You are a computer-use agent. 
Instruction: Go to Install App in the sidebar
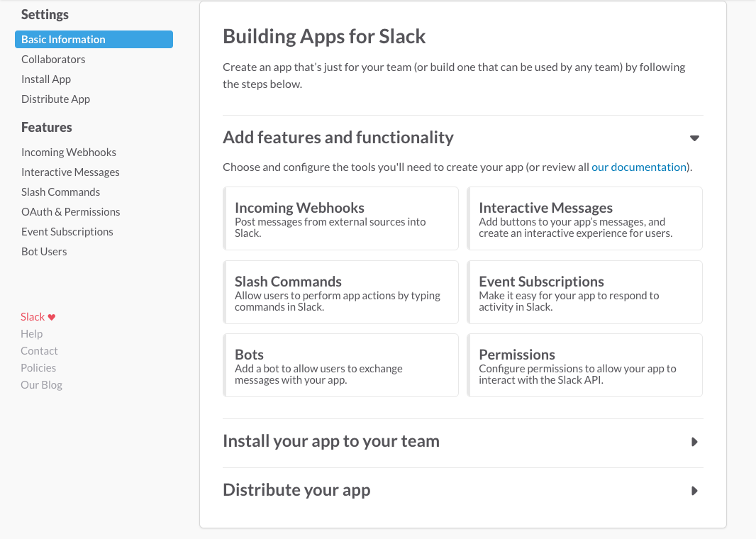tap(46, 79)
